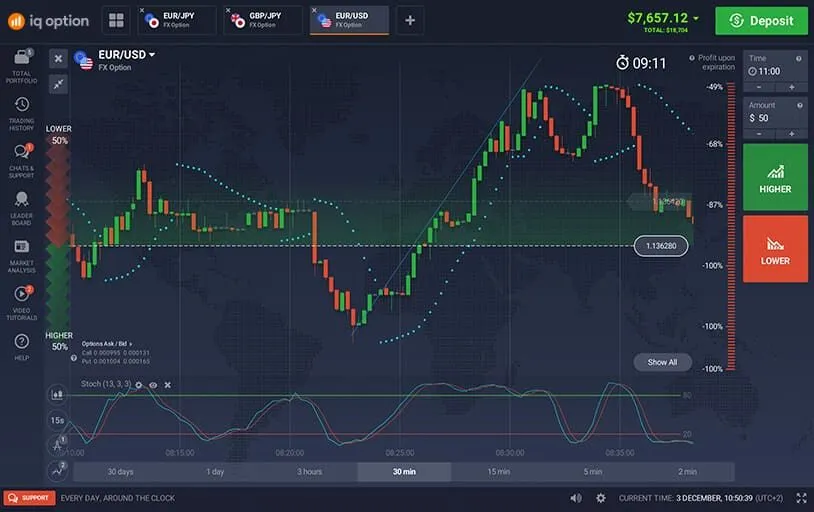
Task: Open the multi-chart grid layout icon
Action: pyautogui.click(x=116, y=20)
